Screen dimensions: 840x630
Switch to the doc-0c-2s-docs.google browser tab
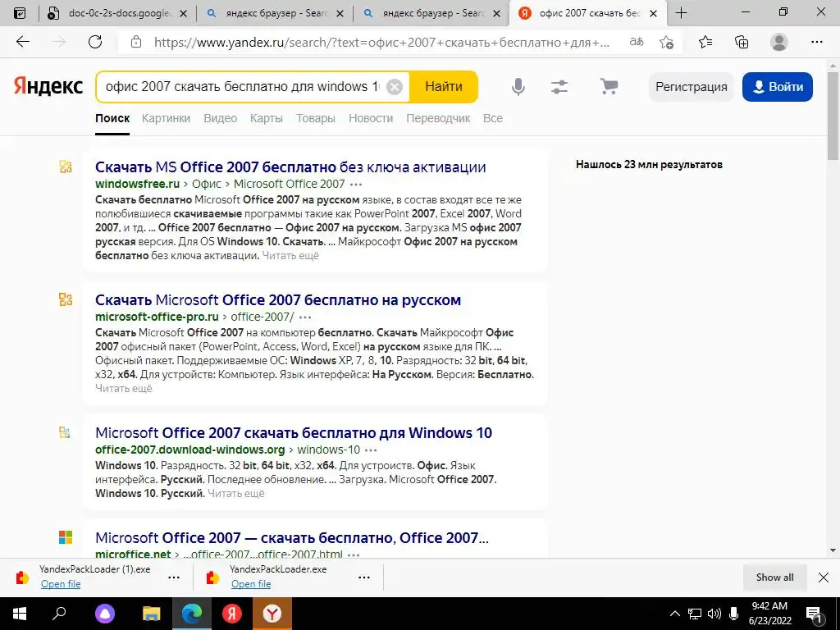(119, 13)
